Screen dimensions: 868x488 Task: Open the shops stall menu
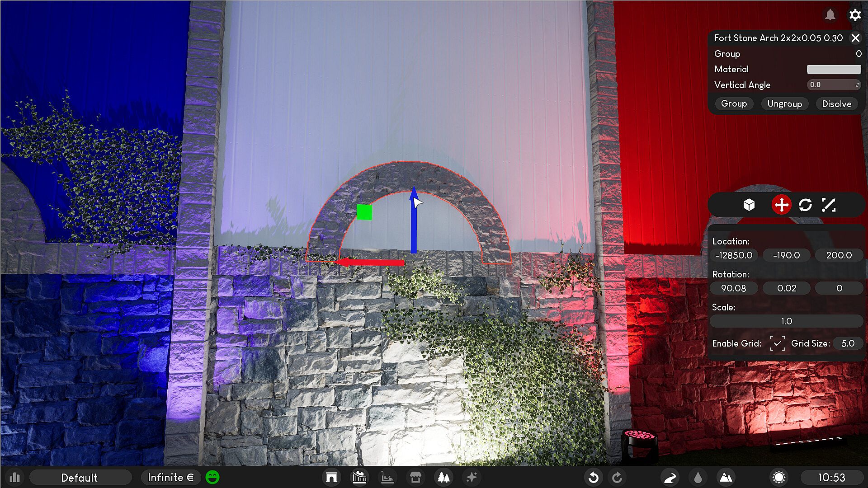coord(415,477)
